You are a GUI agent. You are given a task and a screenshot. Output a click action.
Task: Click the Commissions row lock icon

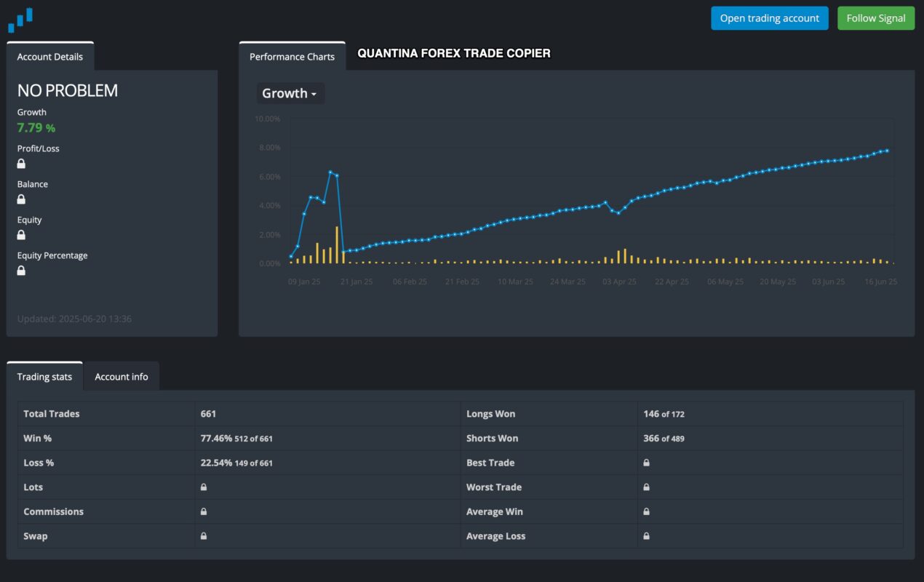click(204, 511)
